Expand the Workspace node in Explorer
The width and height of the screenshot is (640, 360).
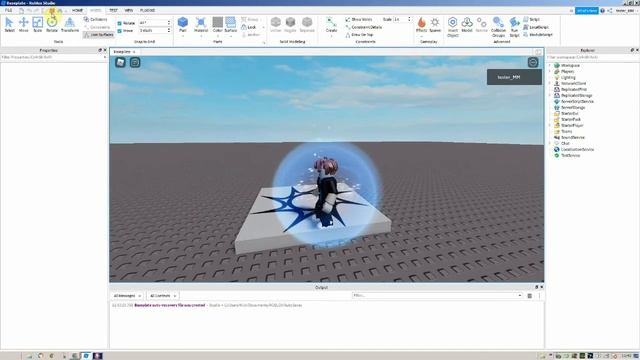coord(550,65)
